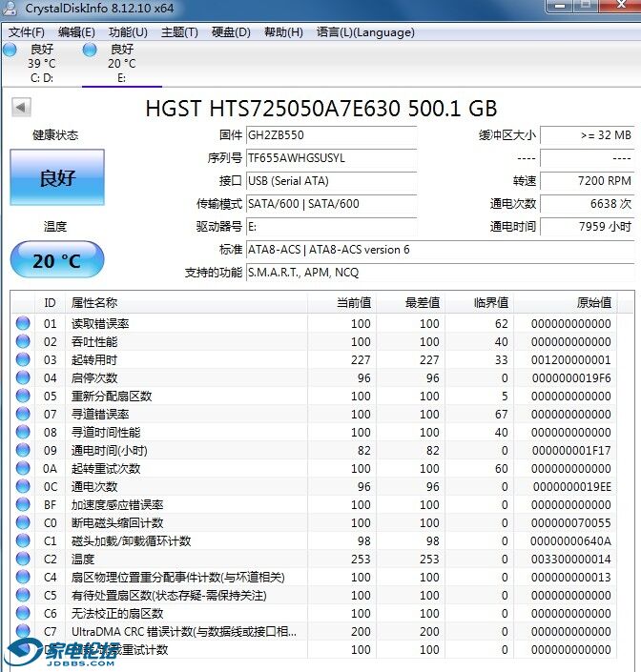641x672 pixels.
Task: Click the buffer size >= 32 MB value
Action: pos(587,135)
